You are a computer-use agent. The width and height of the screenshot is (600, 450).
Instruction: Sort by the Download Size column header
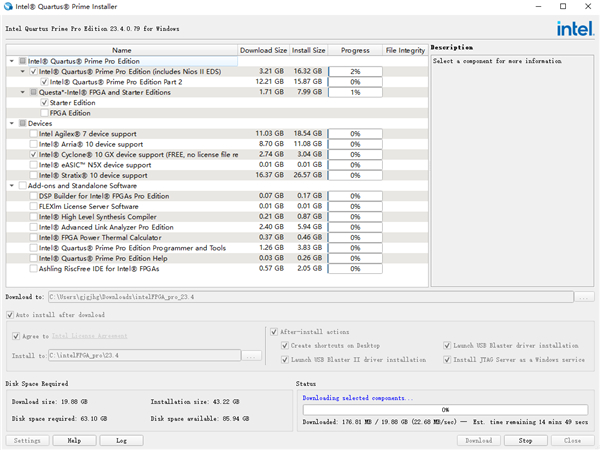point(263,50)
